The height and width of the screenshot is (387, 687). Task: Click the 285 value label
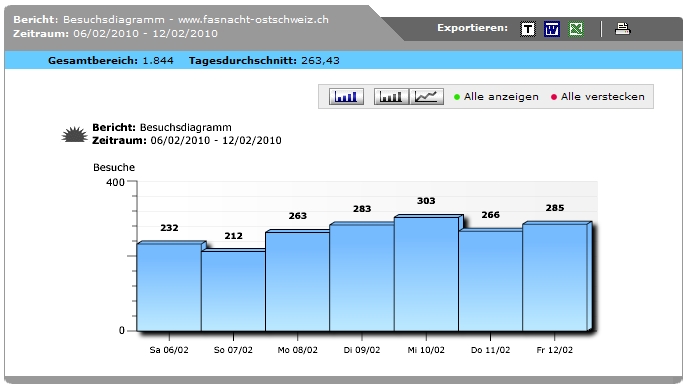(x=555, y=208)
